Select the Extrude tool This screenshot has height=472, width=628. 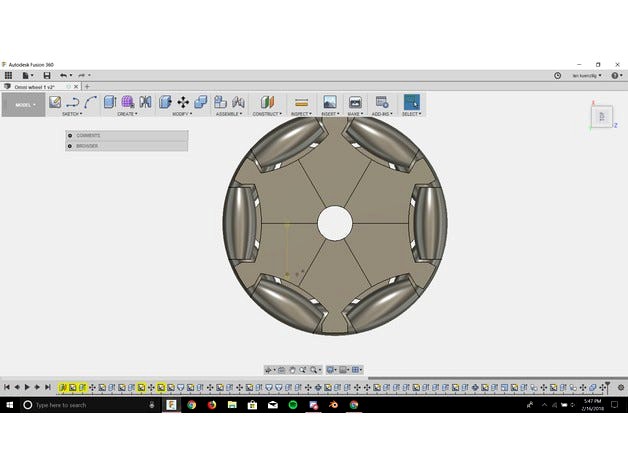tap(110, 102)
